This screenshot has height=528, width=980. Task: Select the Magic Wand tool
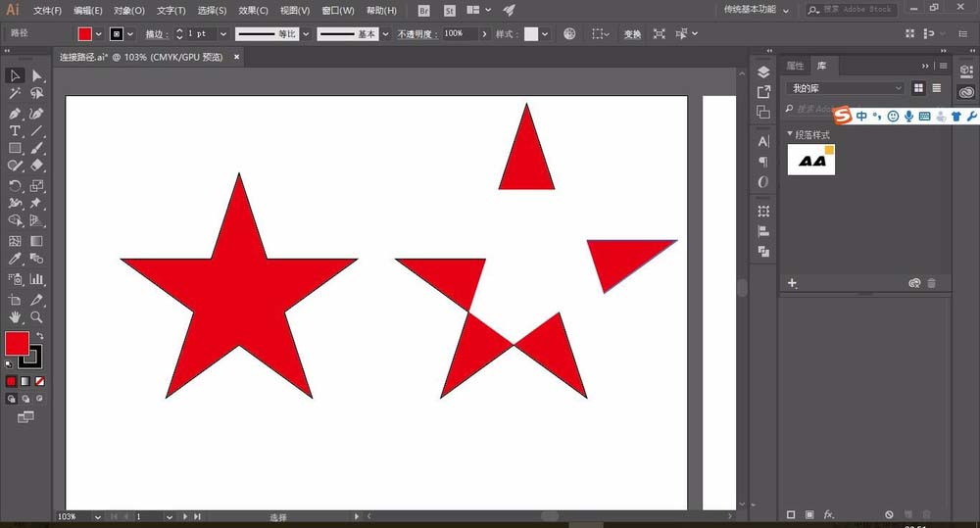point(15,94)
